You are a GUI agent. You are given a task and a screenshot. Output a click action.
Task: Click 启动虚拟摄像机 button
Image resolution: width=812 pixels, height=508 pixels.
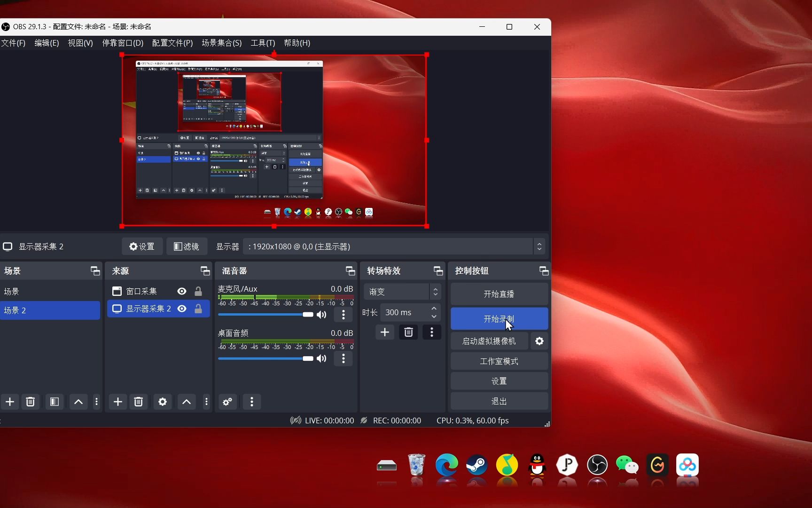pos(489,341)
